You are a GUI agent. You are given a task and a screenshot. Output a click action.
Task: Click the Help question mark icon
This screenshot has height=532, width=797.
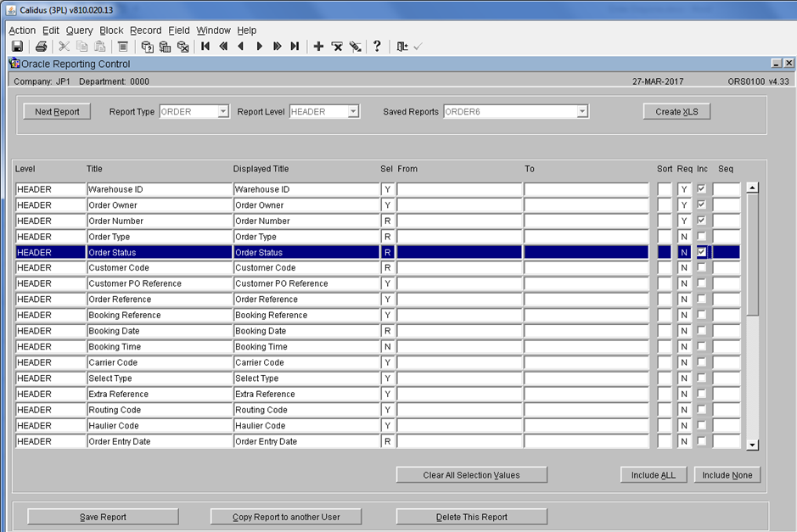click(377, 47)
